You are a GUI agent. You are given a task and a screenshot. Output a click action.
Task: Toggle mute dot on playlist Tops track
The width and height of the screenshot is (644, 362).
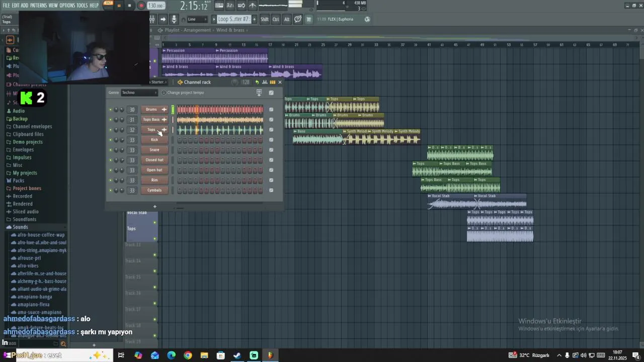click(x=154, y=239)
